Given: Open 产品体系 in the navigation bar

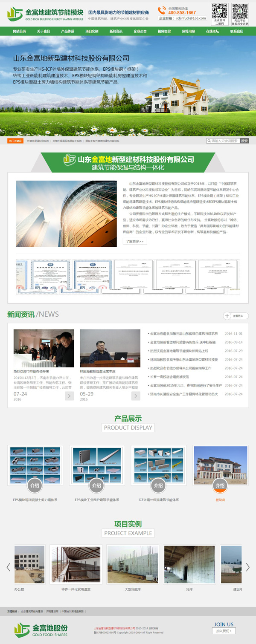Looking at the screenshot, I should [67, 31].
